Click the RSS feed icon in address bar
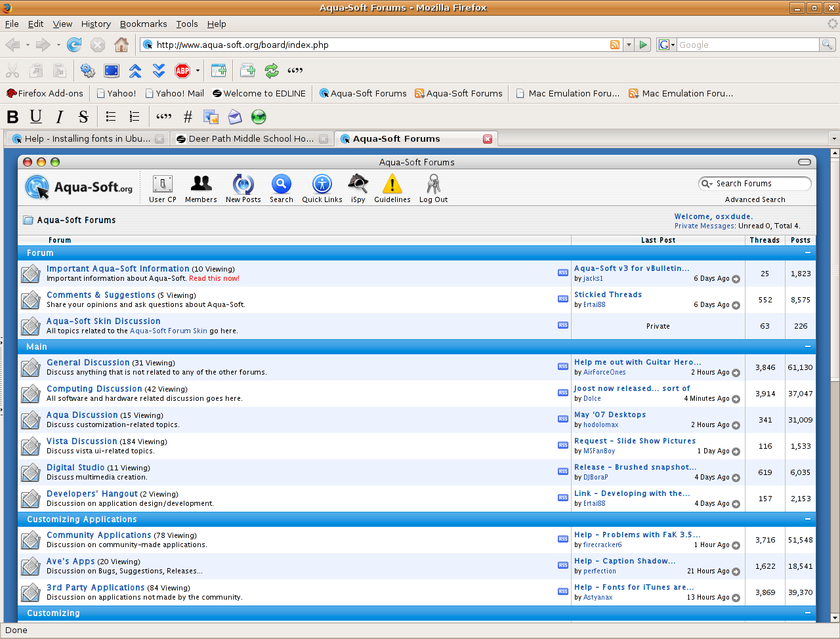This screenshot has height=639, width=840. click(615, 45)
